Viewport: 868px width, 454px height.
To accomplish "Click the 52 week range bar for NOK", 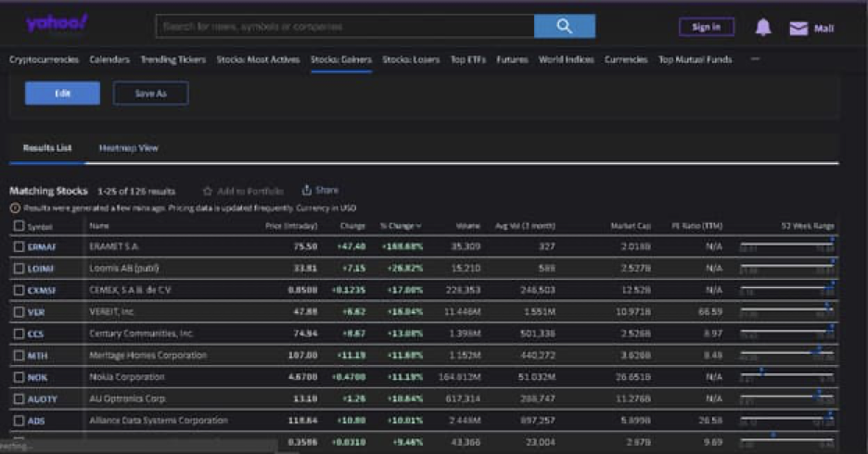I will tap(786, 375).
